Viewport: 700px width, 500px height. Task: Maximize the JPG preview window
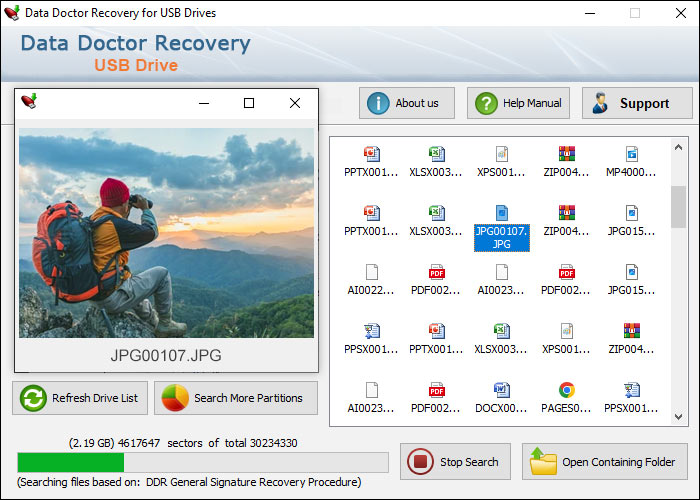(249, 103)
